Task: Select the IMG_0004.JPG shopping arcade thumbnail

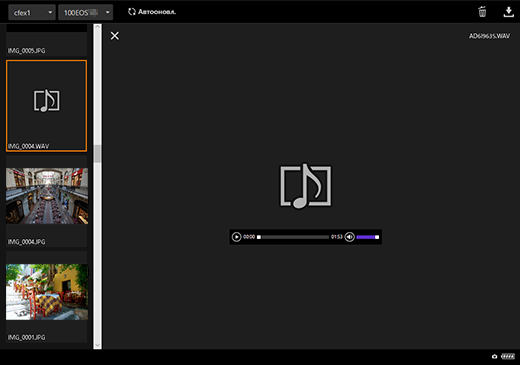Action: (x=47, y=196)
